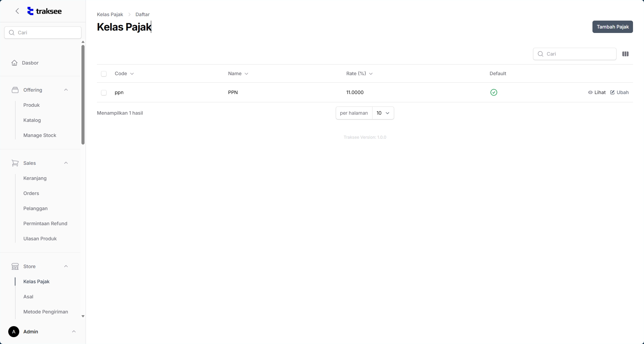The width and height of the screenshot is (644, 344).
Task: Go to Manage Stock page
Action: [x=40, y=135]
